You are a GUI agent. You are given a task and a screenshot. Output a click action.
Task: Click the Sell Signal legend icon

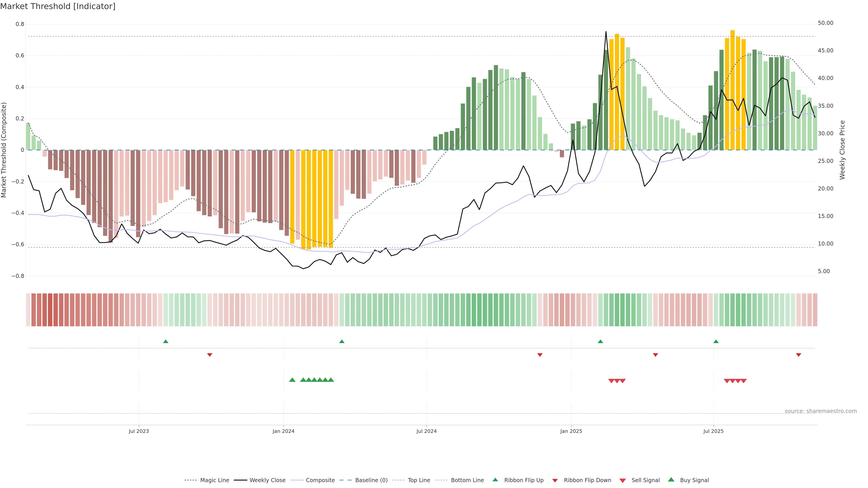click(623, 481)
